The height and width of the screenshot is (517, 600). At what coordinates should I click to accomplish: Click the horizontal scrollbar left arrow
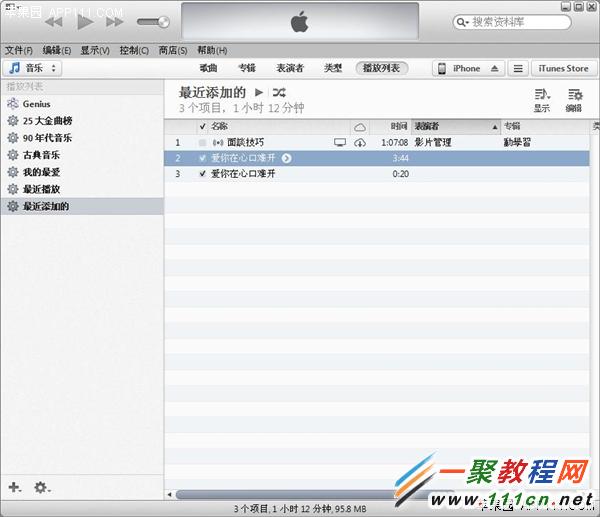pyautogui.click(x=170, y=494)
